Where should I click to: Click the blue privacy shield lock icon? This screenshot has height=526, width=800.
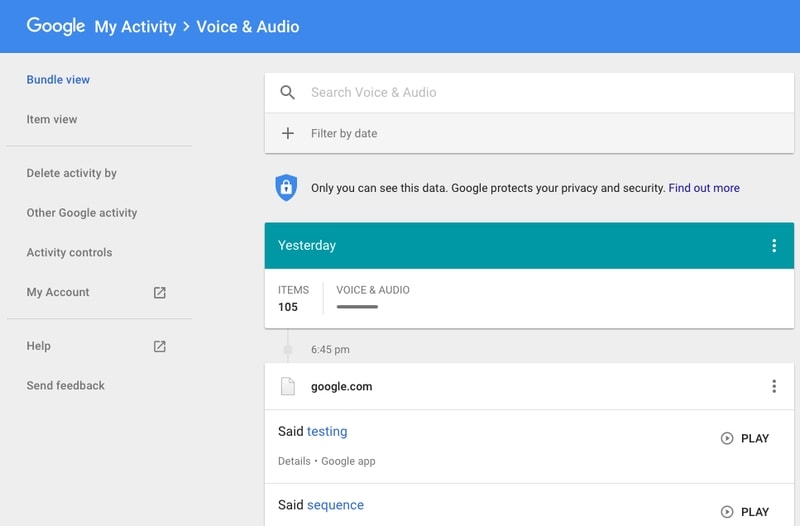(x=286, y=187)
